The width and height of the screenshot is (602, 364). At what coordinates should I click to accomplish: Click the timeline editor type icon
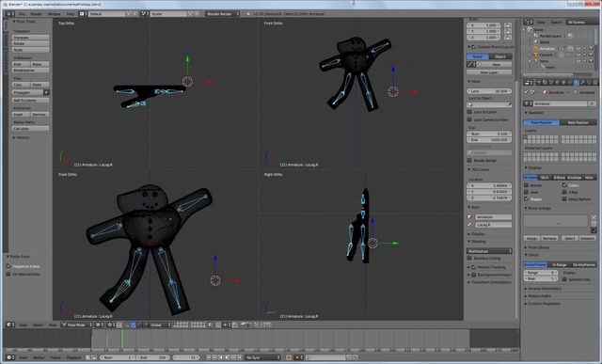(x=10, y=357)
